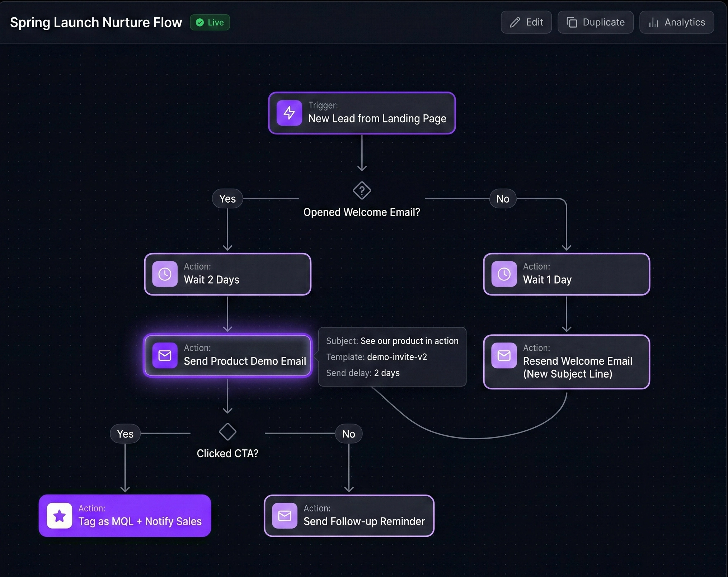Click Duplicate to copy the flow
Image resolution: width=728 pixels, height=577 pixels.
[595, 22]
